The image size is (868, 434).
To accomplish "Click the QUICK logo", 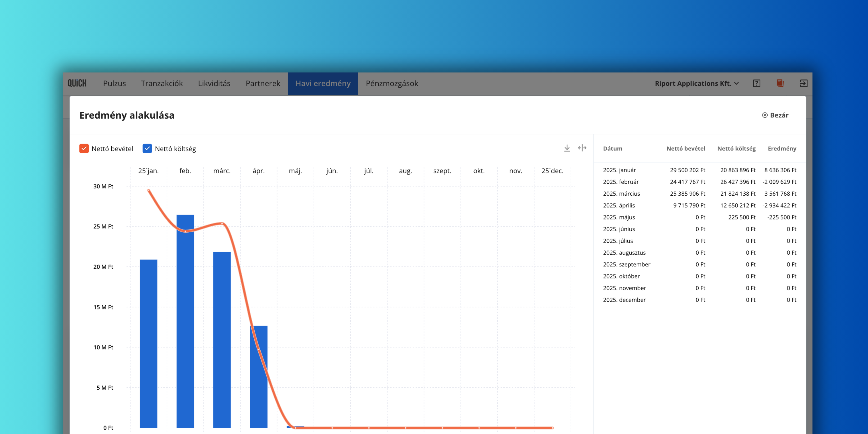I will 77,83.
